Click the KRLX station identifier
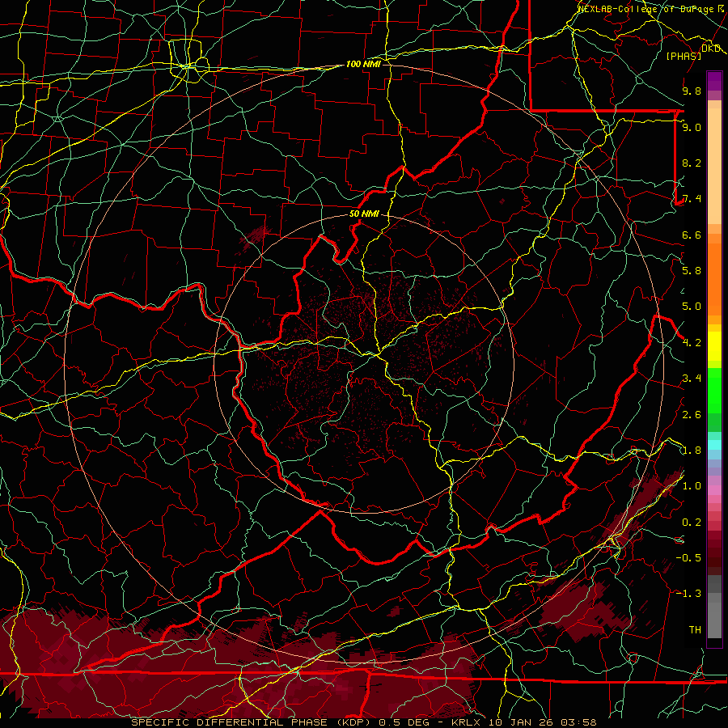The height and width of the screenshot is (728, 728). coord(468,722)
